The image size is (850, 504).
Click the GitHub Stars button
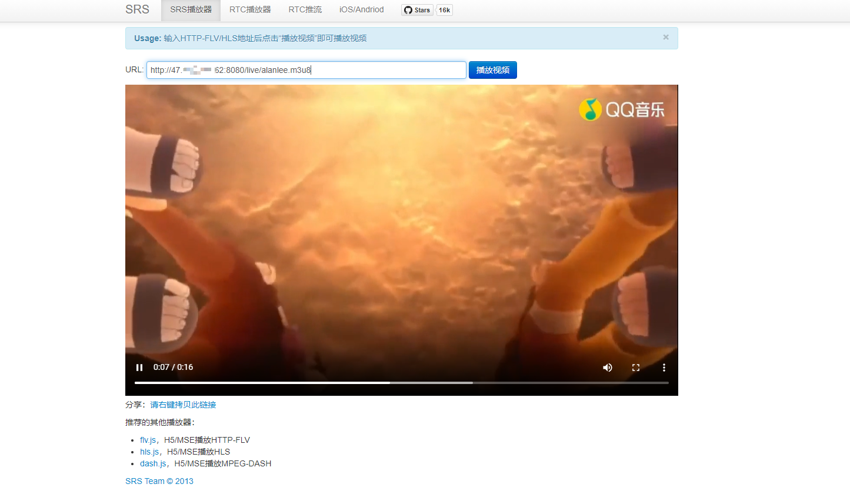click(417, 10)
